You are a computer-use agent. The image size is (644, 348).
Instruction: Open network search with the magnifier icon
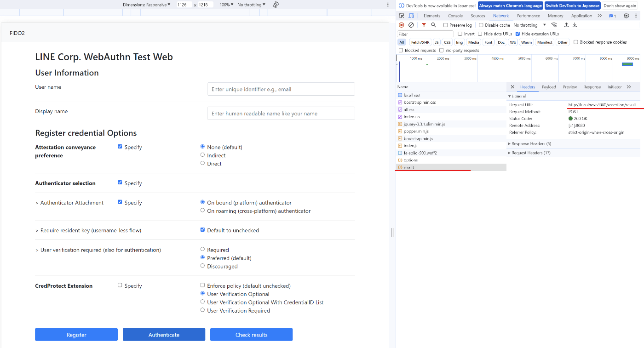433,25
